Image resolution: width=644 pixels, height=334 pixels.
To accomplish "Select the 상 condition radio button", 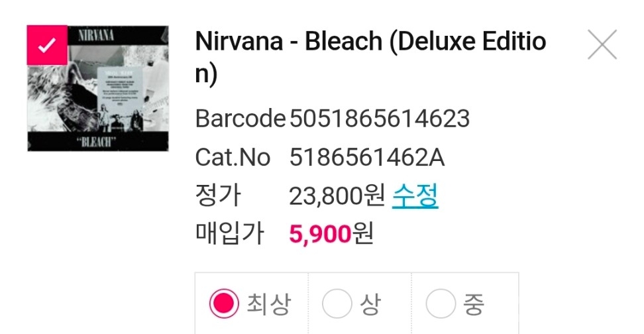I will click(x=337, y=305).
